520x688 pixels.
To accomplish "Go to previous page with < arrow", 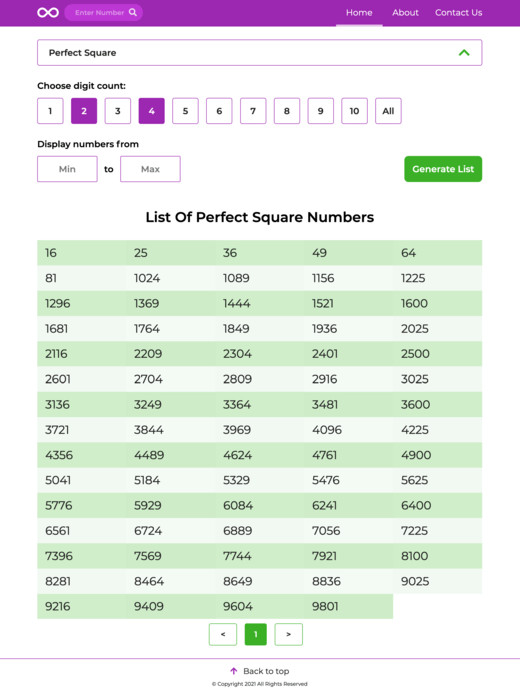I will click(x=223, y=634).
